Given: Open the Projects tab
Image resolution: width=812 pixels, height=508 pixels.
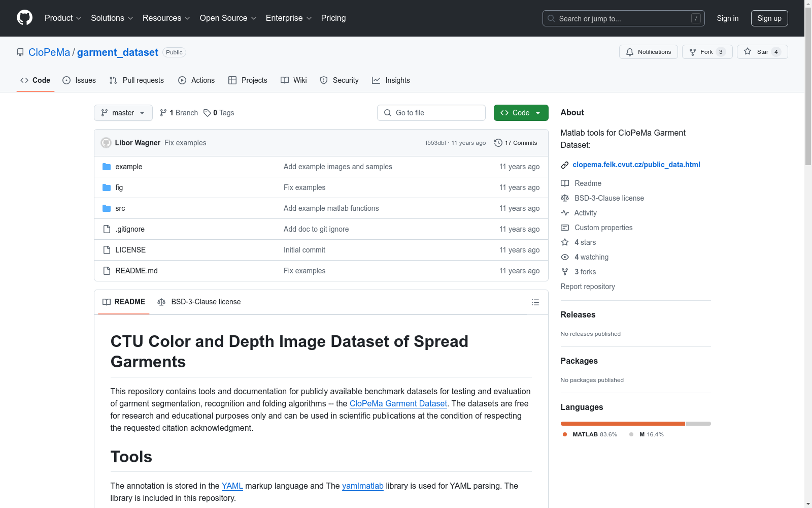Looking at the screenshot, I should tap(248, 80).
